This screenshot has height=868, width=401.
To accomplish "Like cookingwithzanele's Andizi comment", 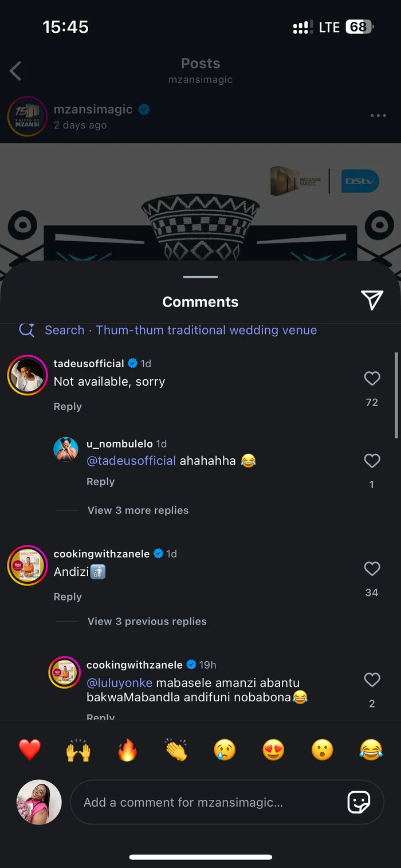I will (372, 569).
